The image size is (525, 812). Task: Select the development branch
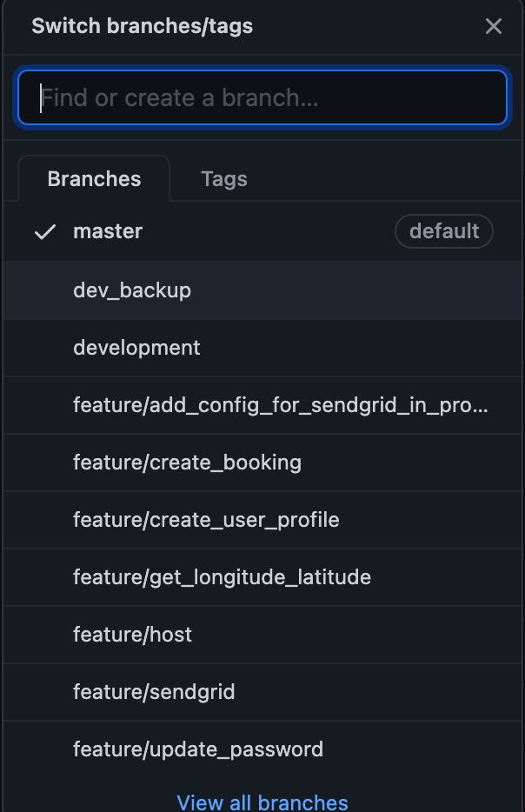(x=262, y=348)
